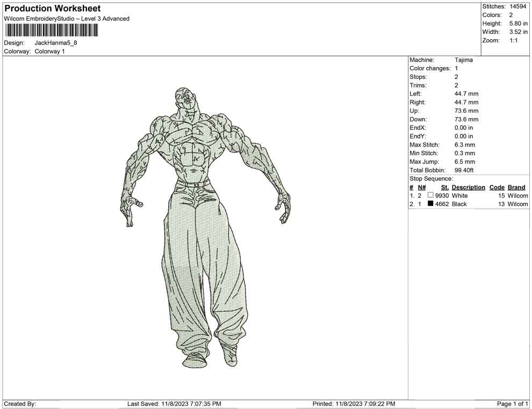Image resolution: width=532 pixels, height=409 pixels.
Task: Click the Max Jump value 6.5 mm
Action: [x=465, y=162]
